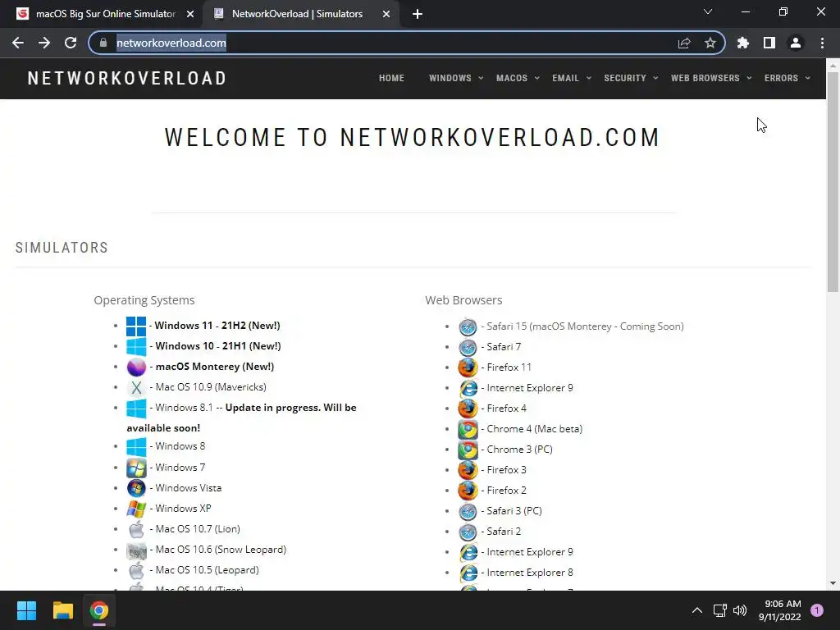The image size is (840, 630).
Task: Click the Windows 10 logo icon in list
Action: click(x=136, y=347)
